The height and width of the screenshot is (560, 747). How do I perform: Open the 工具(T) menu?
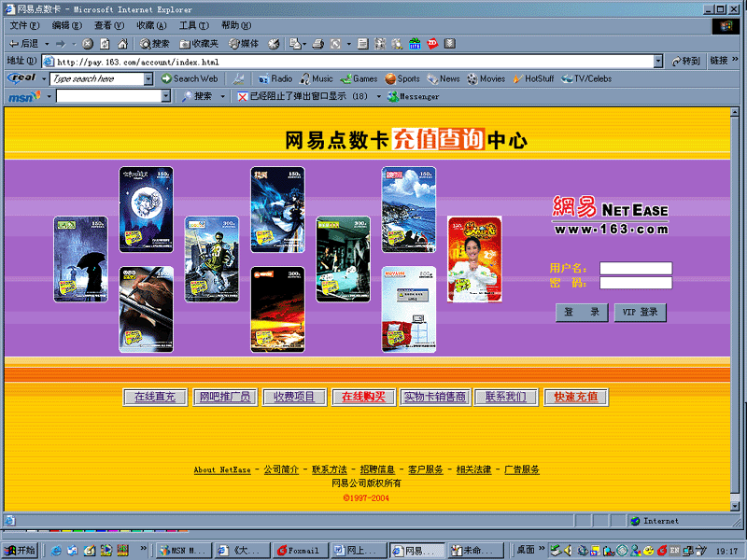coord(194,25)
